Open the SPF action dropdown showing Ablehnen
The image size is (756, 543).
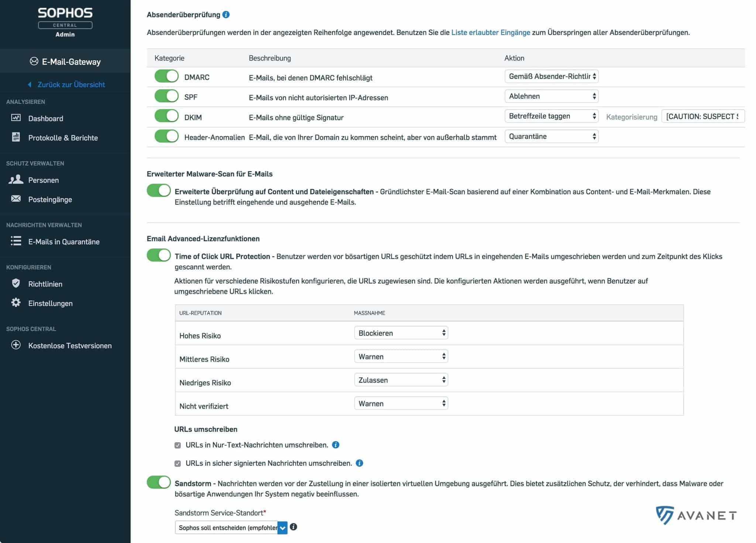click(x=551, y=96)
